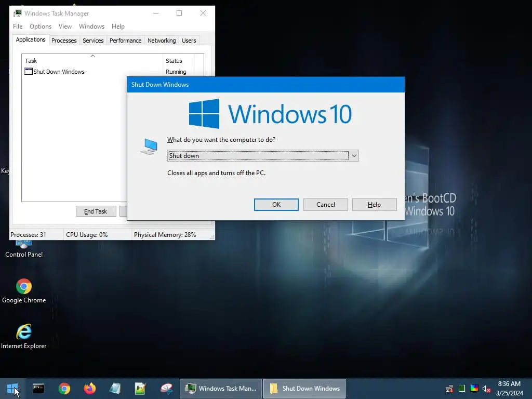Click the muted volume tray icon
Viewport: 532px width, 399px height.
pos(486,389)
